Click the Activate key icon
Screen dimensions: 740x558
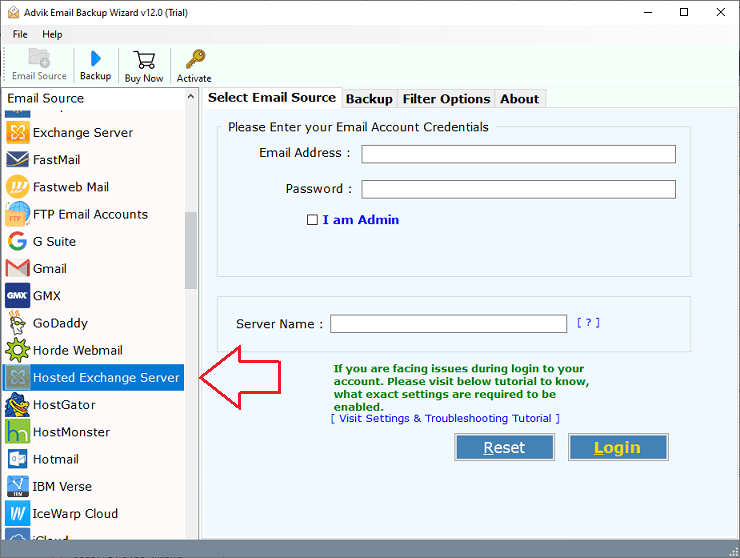pyautogui.click(x=195, y=59)
